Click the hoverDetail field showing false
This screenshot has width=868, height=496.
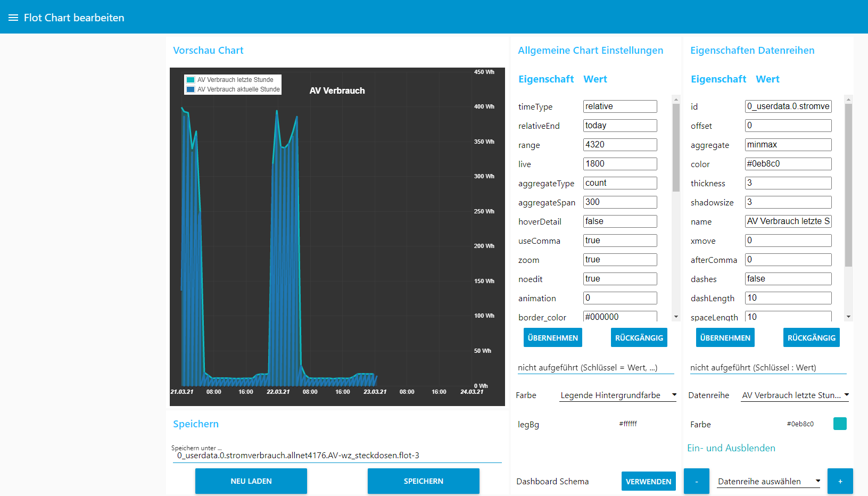pyautogui.click(x=620, y=221)
